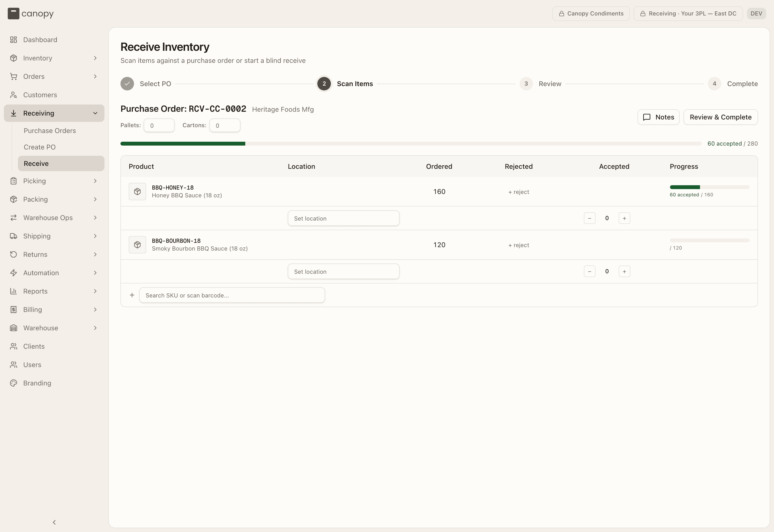Click the overall 60 accepted progress bar
Image resolution: width=774 pixels, height=532 pixels.
[411, 144]
